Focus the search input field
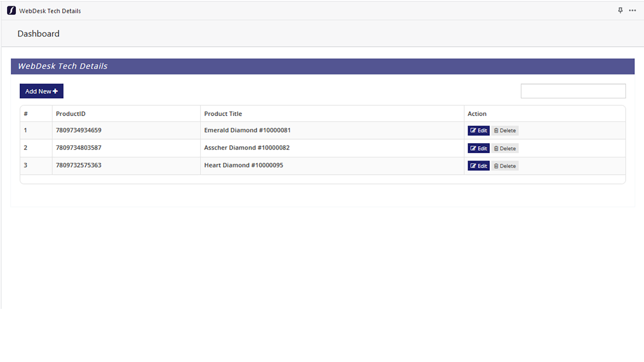 click(573, 91)
